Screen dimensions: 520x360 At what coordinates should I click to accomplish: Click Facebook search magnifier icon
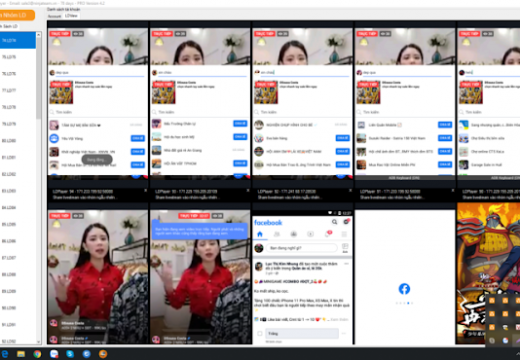[334, 222]
